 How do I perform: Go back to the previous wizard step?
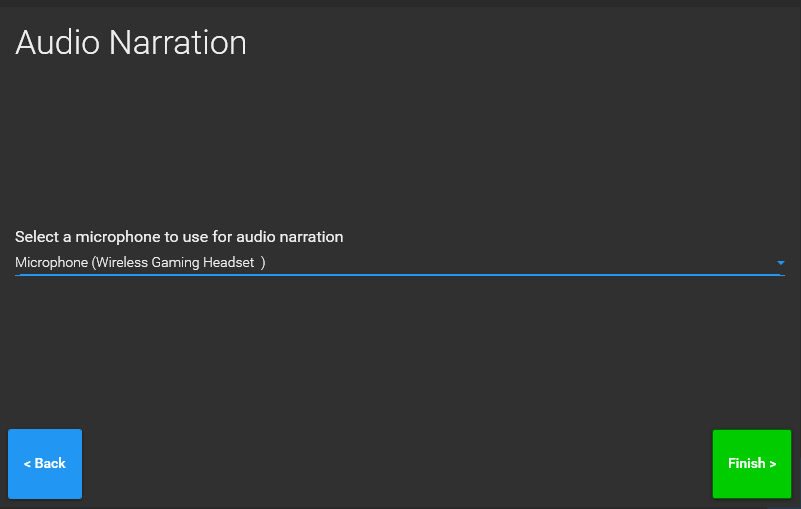(x=45, y=464)
